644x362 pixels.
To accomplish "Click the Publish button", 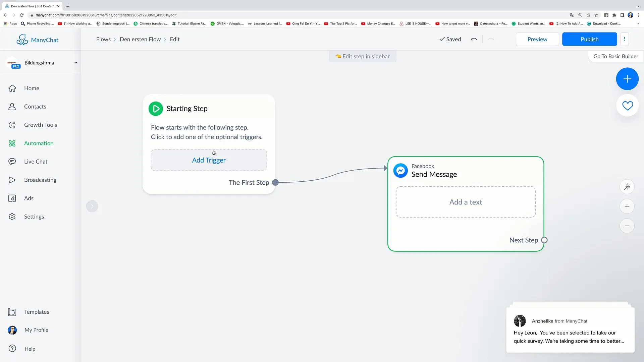I will (x=589, y=39).
